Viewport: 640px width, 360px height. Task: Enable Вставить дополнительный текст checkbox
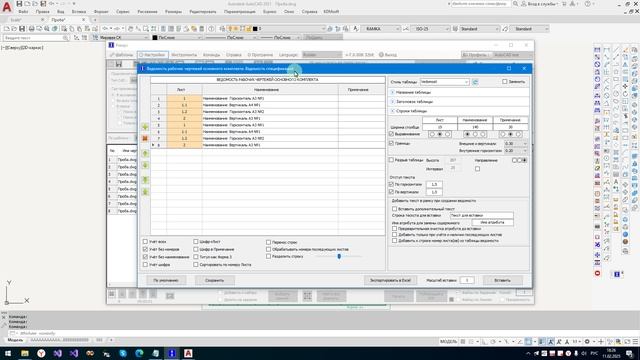[395, 209]
